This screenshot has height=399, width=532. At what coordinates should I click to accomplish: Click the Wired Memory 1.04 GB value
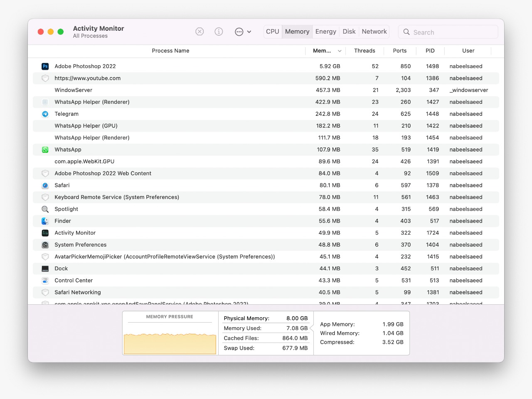(x=393, y=333)
